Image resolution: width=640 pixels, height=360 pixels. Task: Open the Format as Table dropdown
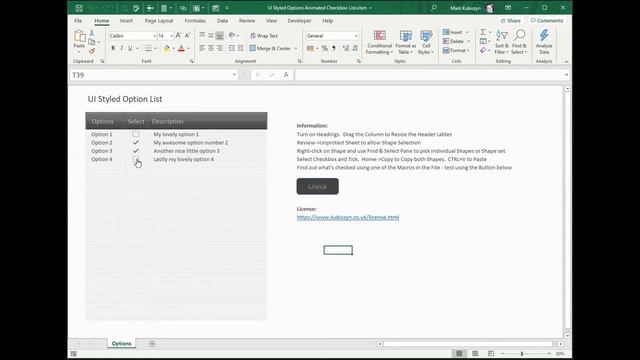pos(406,42)
